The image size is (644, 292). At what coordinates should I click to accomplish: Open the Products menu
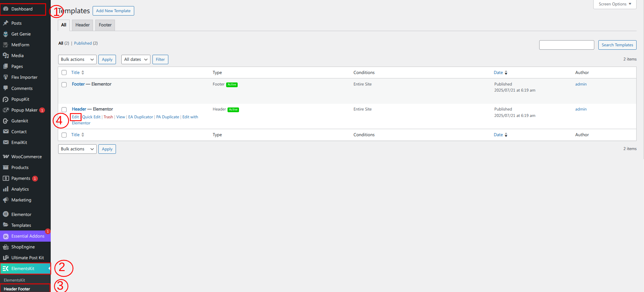pyautogui.click(x=20, y=167)
